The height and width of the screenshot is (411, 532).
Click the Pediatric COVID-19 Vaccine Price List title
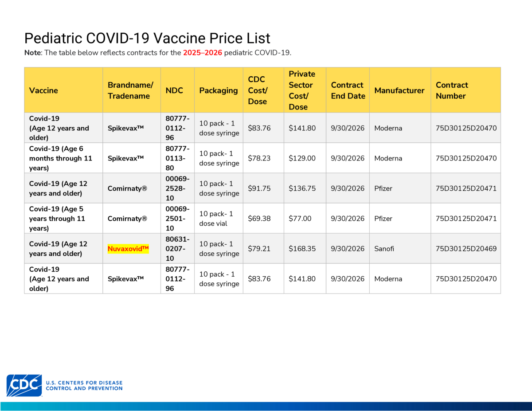[x=147, y=38]
